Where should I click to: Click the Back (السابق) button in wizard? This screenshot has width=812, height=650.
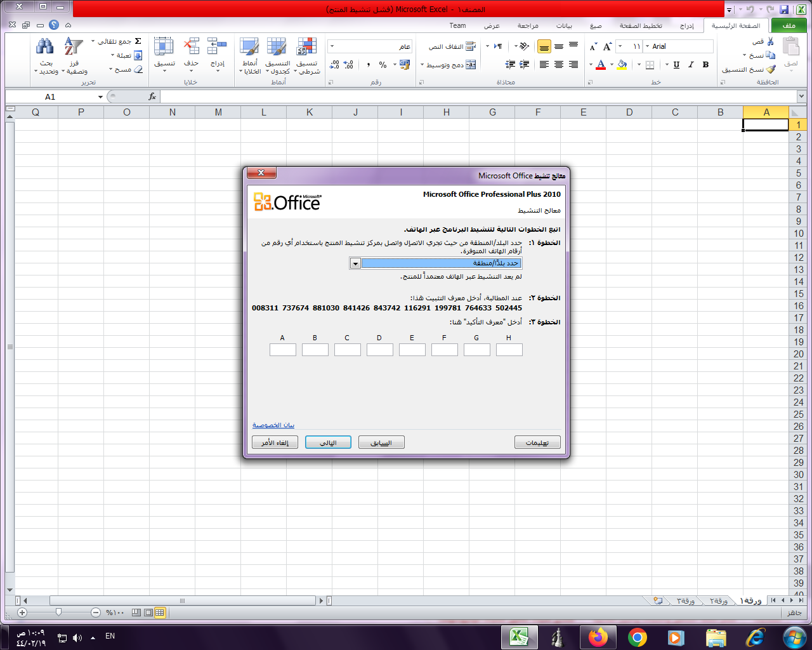point(381,442)
